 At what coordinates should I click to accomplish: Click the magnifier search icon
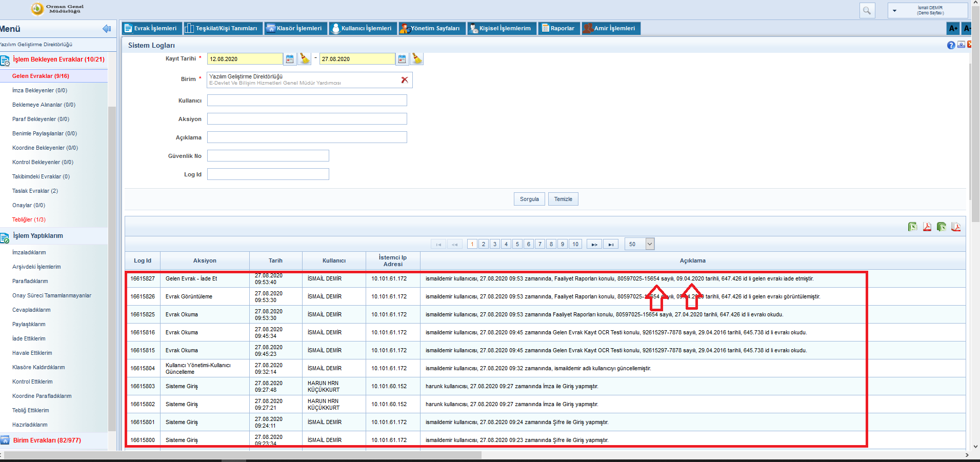coord(867,10)
